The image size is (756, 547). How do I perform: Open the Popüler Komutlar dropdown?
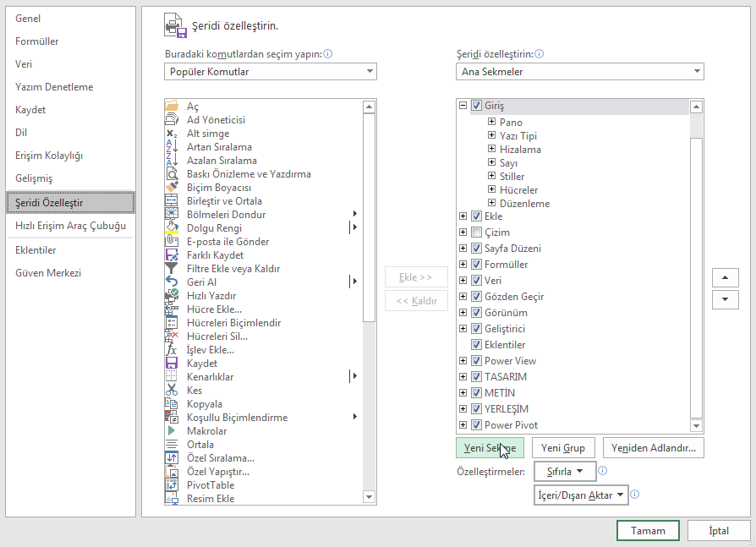point(271,71)
